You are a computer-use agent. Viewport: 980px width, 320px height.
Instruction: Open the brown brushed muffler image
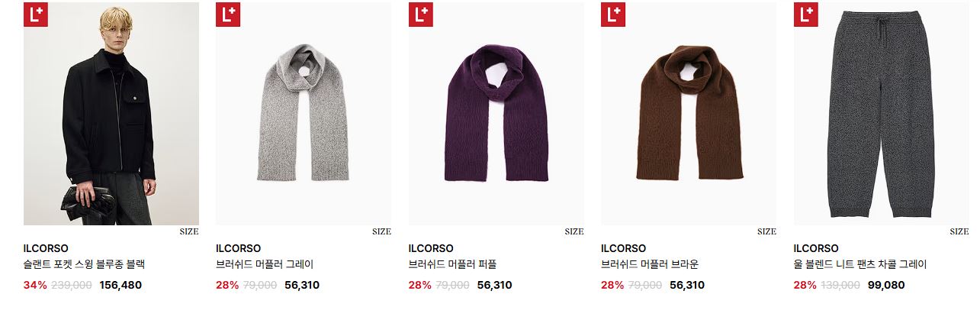[689, 113]
